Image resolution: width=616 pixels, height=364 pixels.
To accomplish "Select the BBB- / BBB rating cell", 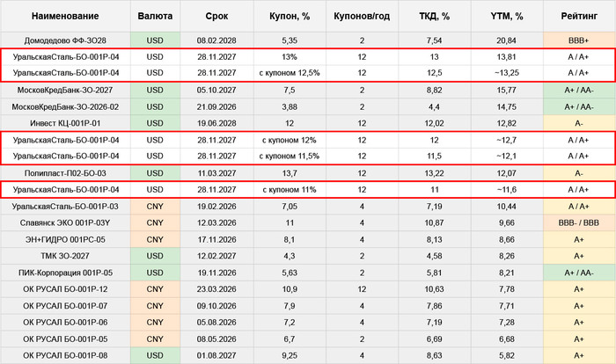I will point(578,222).
